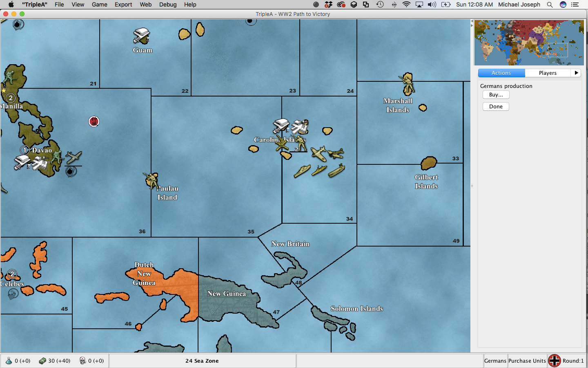Switch to the Players tab
The height and width of the screenshot is (368, 588).
tap(547, 73)
